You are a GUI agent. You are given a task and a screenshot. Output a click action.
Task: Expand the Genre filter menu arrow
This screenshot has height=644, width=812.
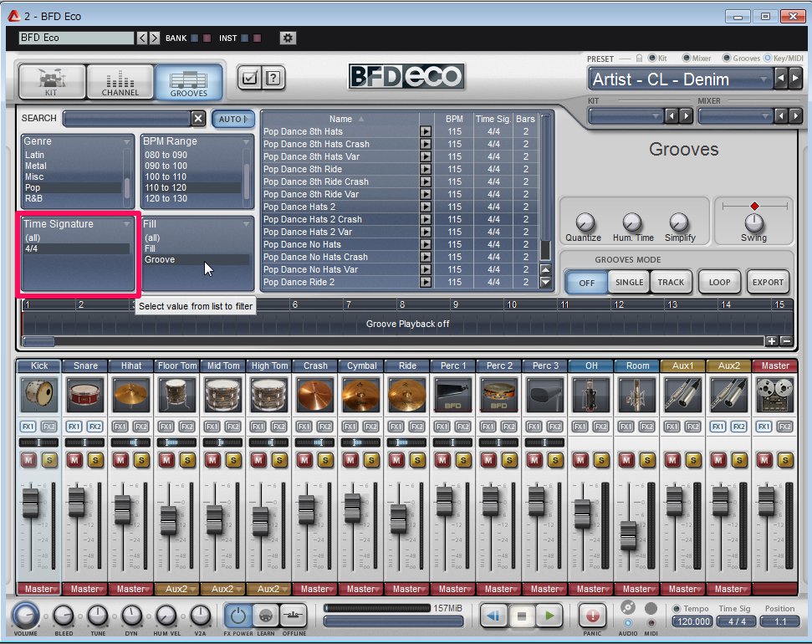tap(127, 141)
